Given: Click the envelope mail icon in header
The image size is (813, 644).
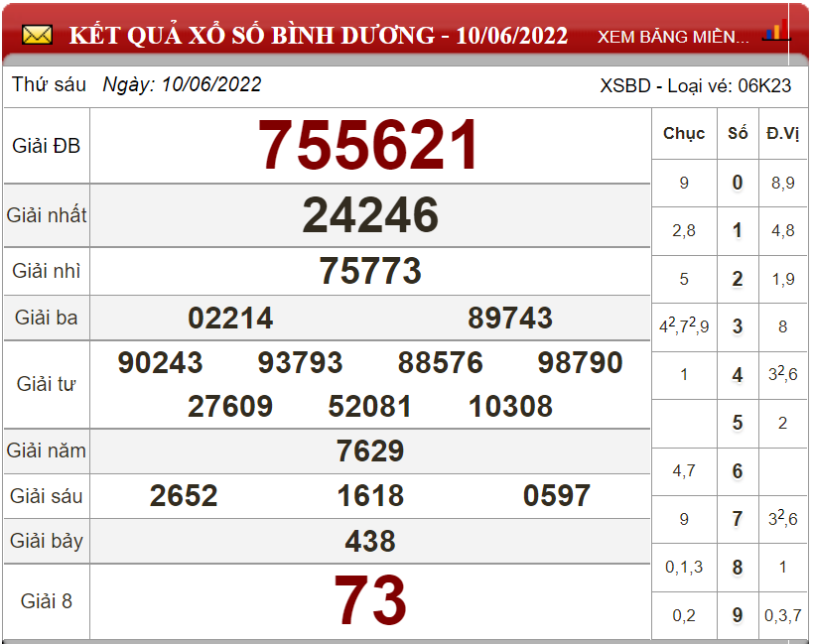Looking at the screenshot, I should 37,36.
